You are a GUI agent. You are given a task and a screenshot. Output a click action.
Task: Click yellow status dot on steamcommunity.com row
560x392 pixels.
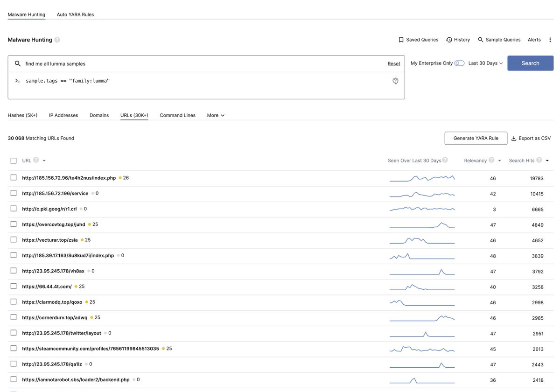point(163,349)
